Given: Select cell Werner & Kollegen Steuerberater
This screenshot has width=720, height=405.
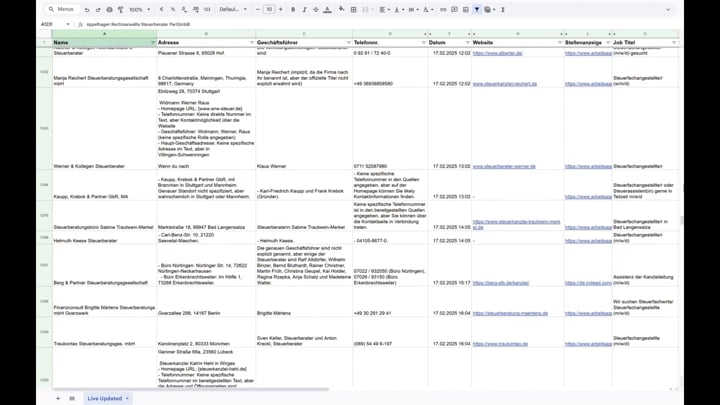Looking at the screenshot, I should point(104,129).
